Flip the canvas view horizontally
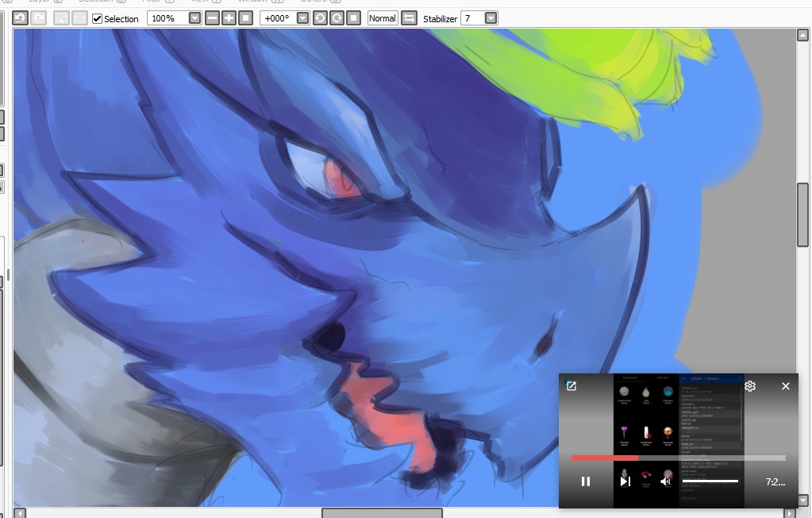Screen dimensions: 812x518 (x=409, y=18)
